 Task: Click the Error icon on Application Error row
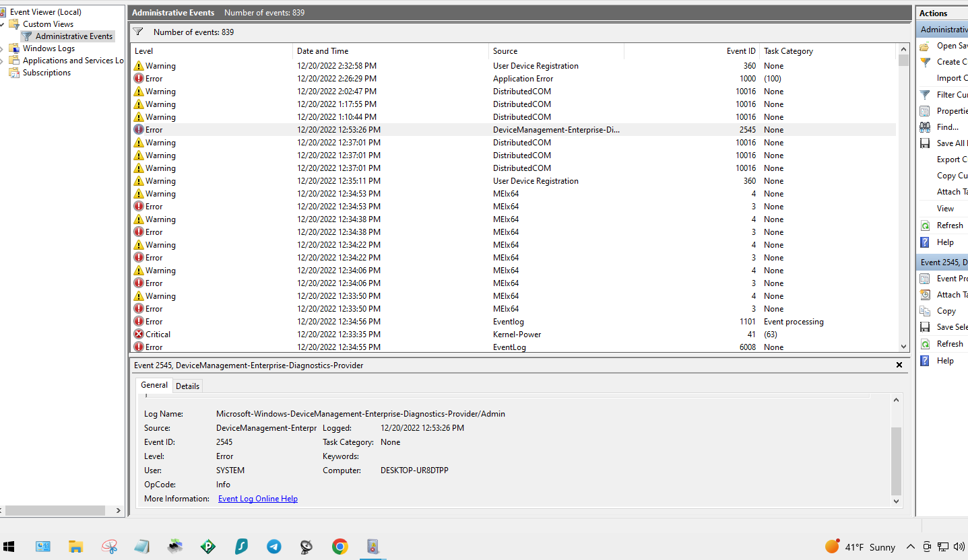click(x=139, y=79)
